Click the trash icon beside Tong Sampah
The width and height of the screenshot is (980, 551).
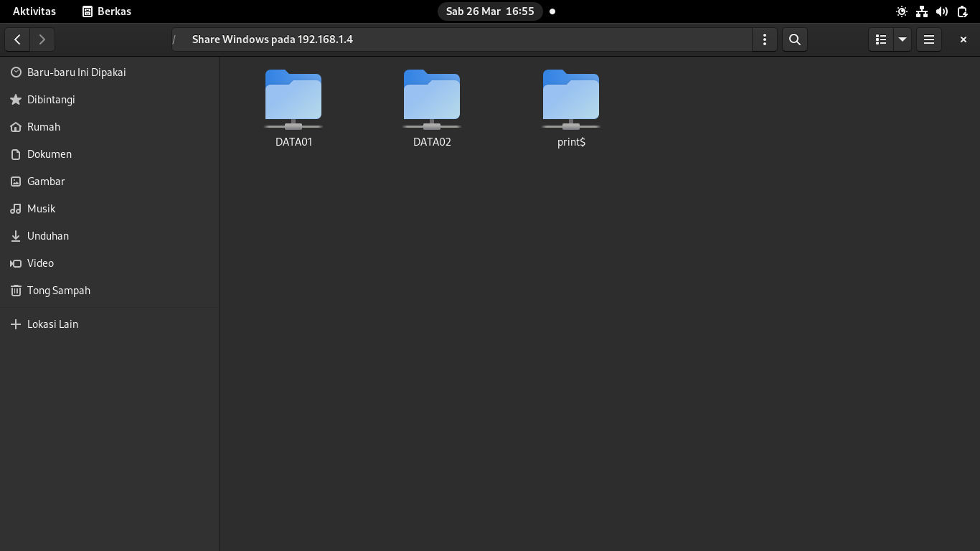pyautogui.click(x=16, y=291)
